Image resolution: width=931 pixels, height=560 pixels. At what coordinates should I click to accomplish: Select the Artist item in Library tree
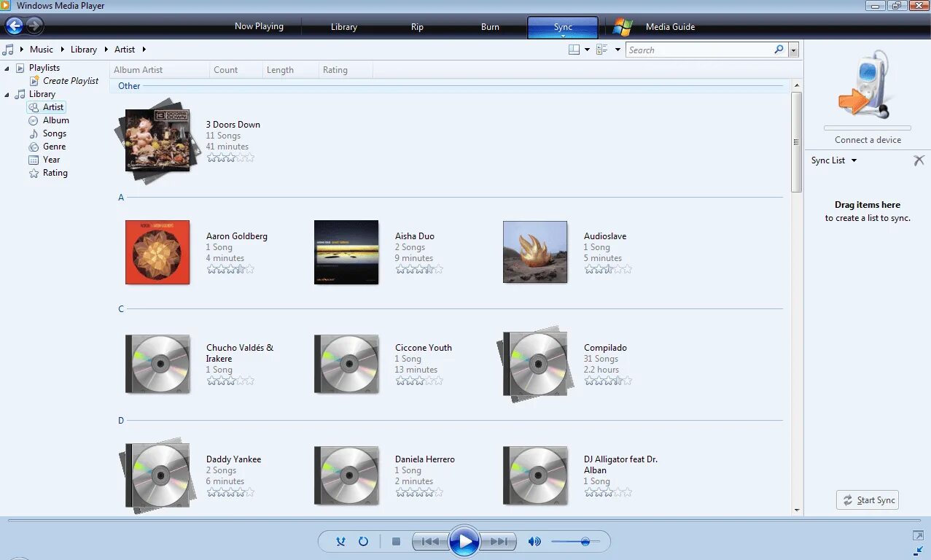(x=46, y=107)
